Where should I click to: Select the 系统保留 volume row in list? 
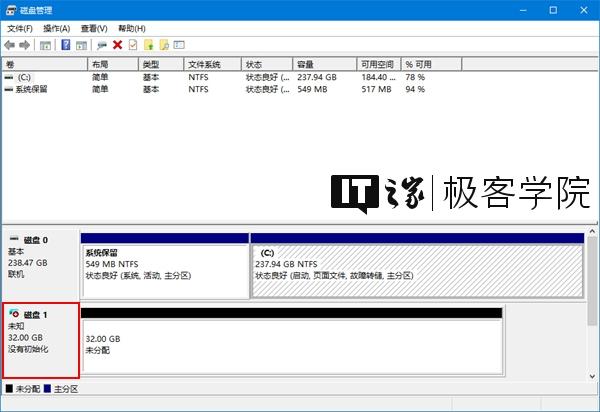click(x=232, y=89)
